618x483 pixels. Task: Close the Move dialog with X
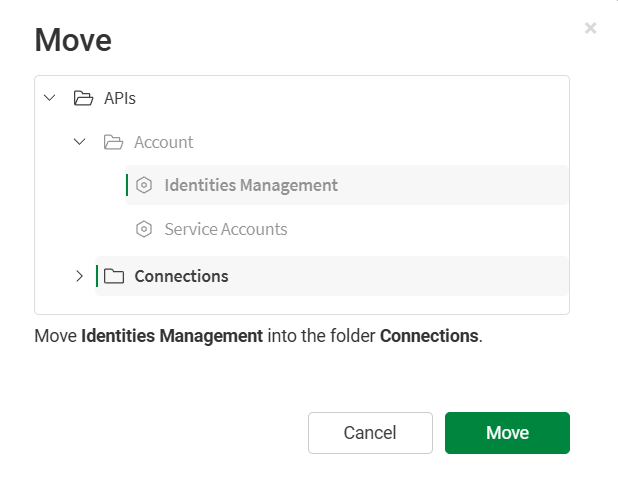point(591,28)
